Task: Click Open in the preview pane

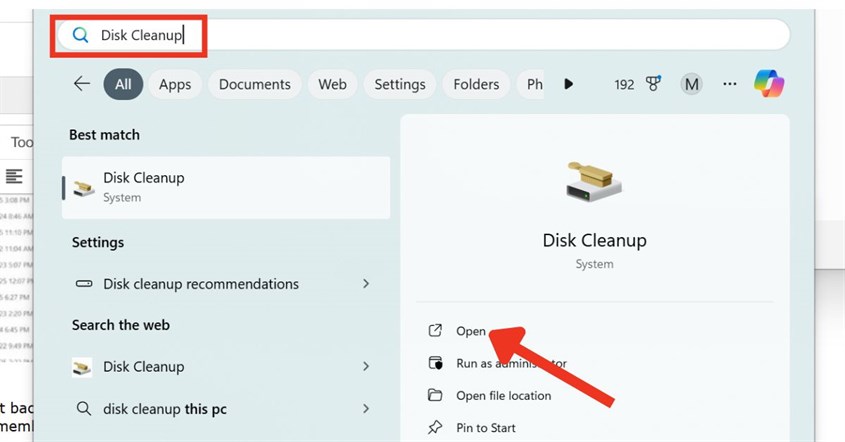Action: [471, 331]
